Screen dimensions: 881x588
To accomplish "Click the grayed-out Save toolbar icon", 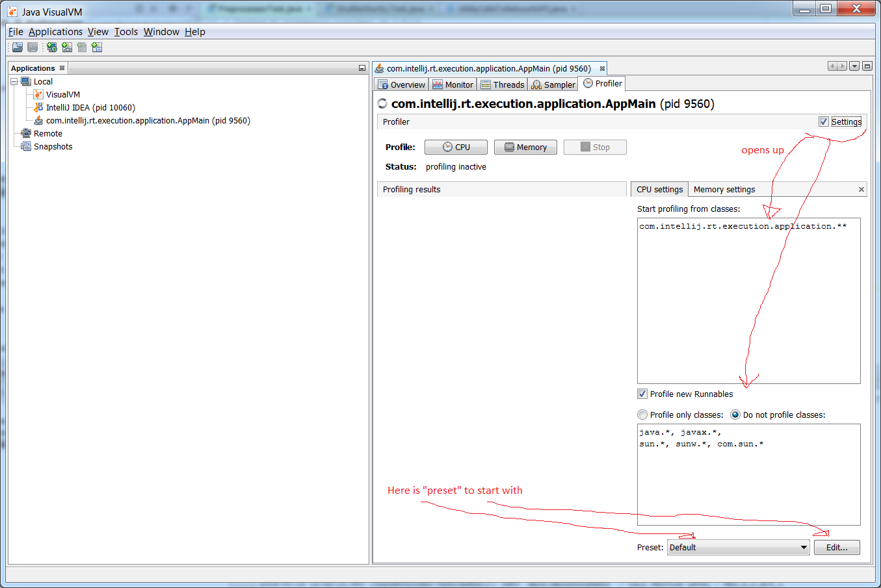I will [x=33, y=47].
